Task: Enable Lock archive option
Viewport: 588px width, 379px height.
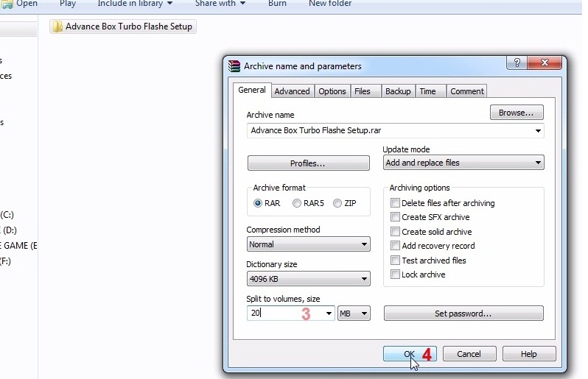Action: (395, 274)
